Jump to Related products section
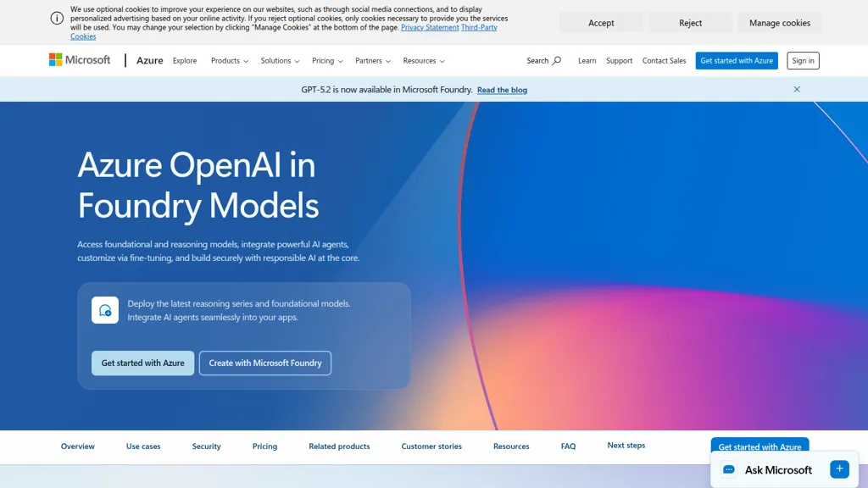Viewport: 868px width, 488px height. click(339, 446)
